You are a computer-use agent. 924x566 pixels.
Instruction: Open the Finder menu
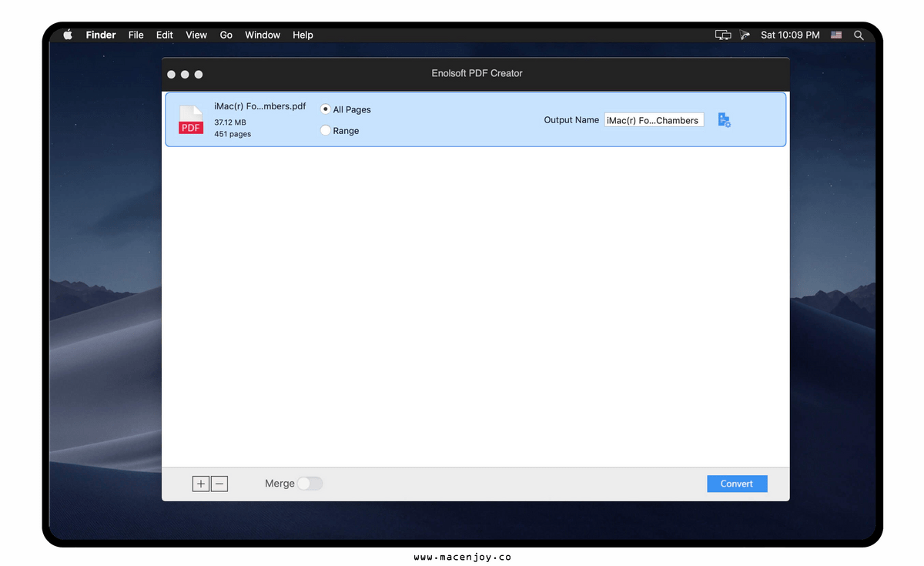101,35
